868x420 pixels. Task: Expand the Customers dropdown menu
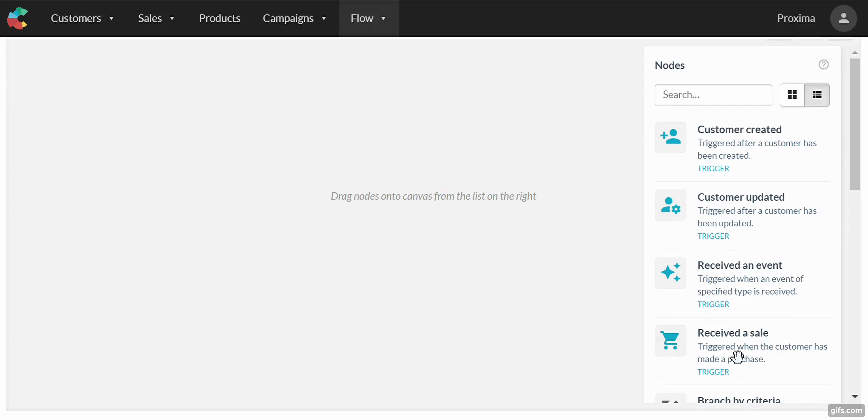(82, 18)
